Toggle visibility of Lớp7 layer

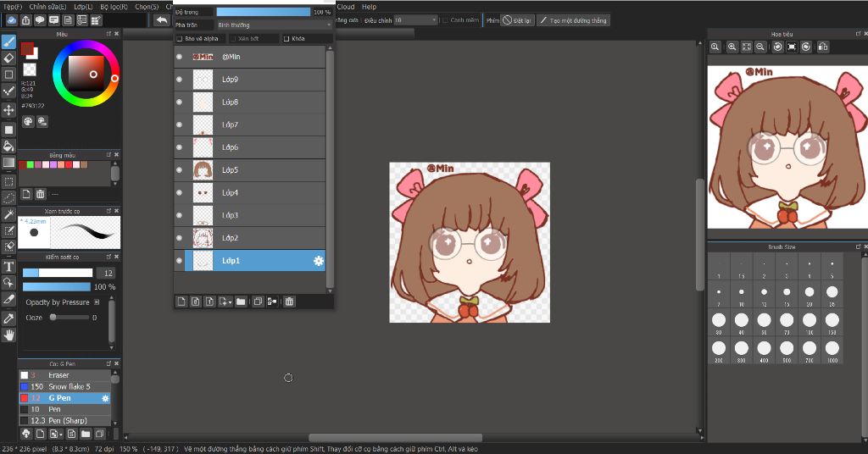click(x=180, y=125)
